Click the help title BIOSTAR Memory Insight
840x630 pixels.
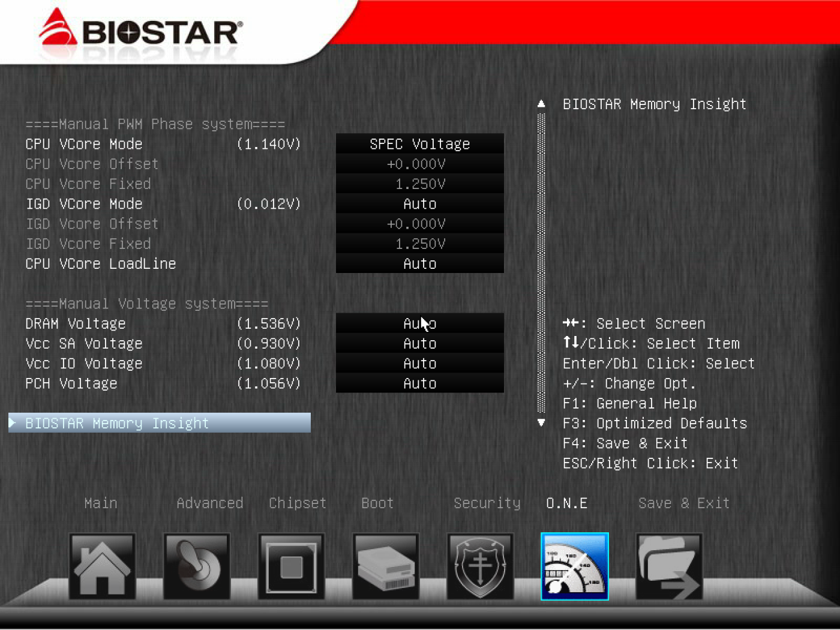pos(655,104)
